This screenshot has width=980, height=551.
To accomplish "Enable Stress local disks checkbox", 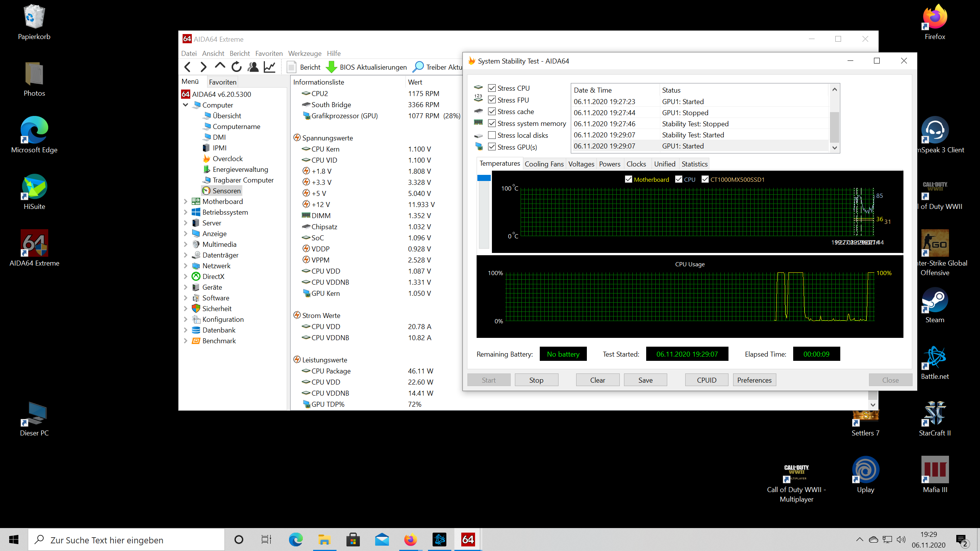I will point(492,135).
